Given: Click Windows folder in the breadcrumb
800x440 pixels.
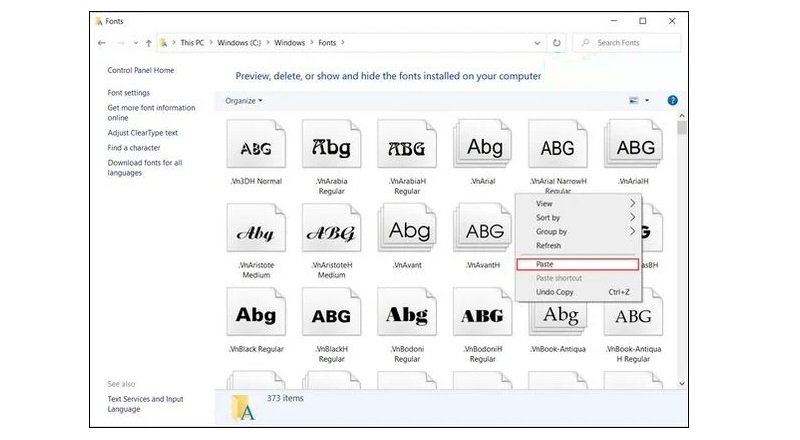Looking at the screenshot, I should coord(289,43).
